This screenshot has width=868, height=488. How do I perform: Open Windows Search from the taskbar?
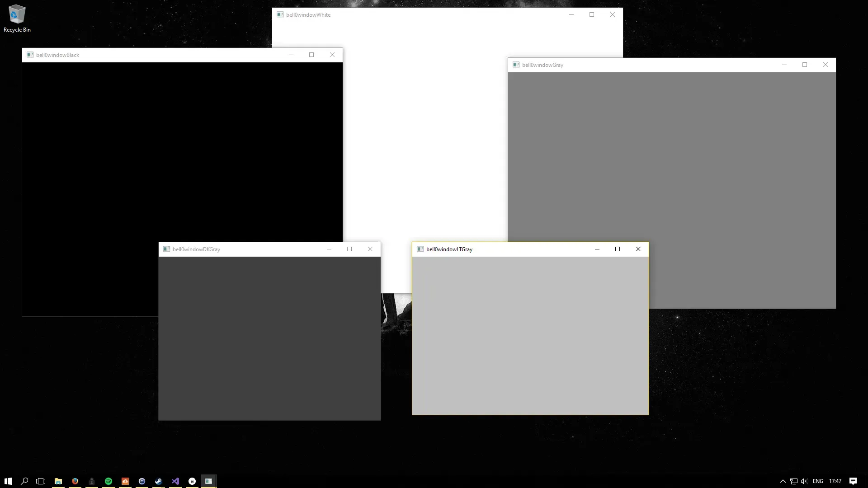(24, 481)
